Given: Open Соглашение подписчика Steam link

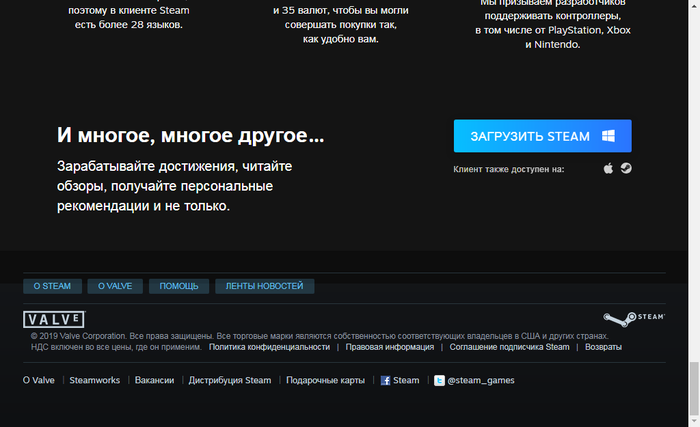Looking at the screenshot, I should click(x=509, y=347).
